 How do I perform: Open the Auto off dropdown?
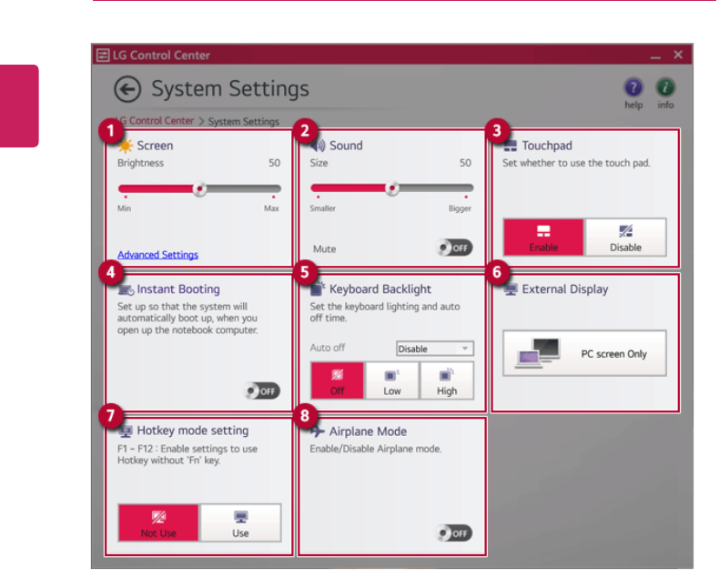[x=435, y=349]
